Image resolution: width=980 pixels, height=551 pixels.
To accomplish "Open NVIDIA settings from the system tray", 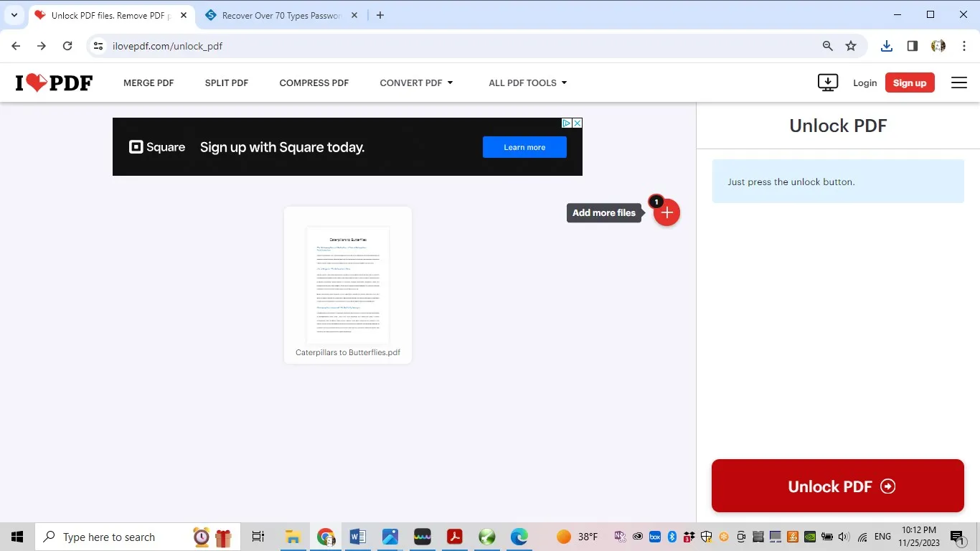I will [x=809, y=537].
